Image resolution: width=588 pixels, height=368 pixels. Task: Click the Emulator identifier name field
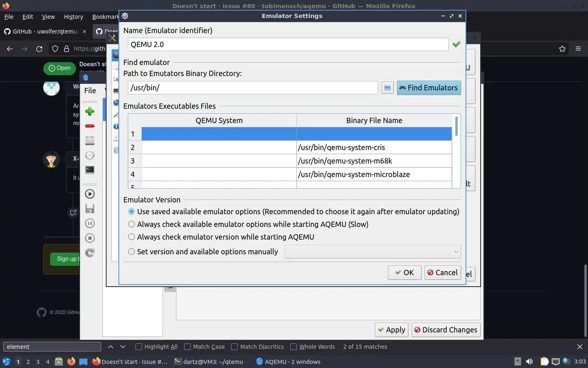[288, 44]
